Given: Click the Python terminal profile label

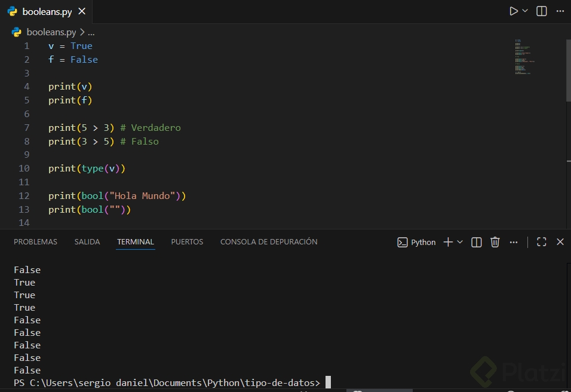Looking at the screenshot, I should click(x=423, y=242).
